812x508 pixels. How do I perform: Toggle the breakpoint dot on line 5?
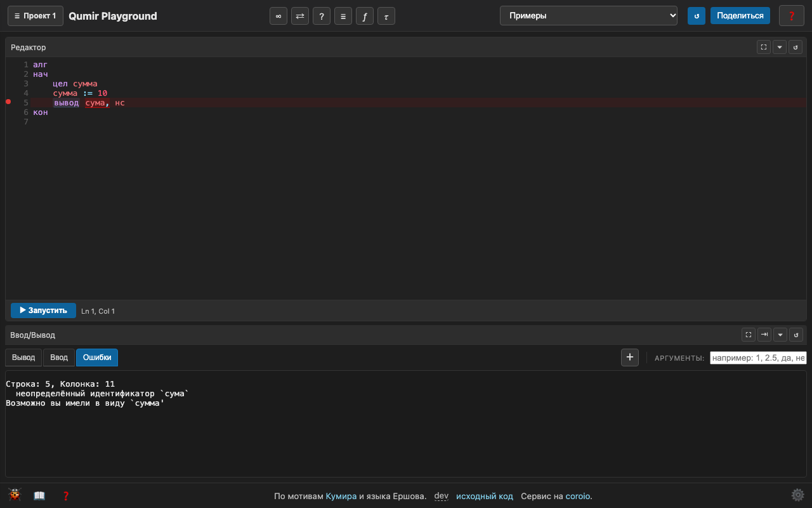[x=8, y=102]
